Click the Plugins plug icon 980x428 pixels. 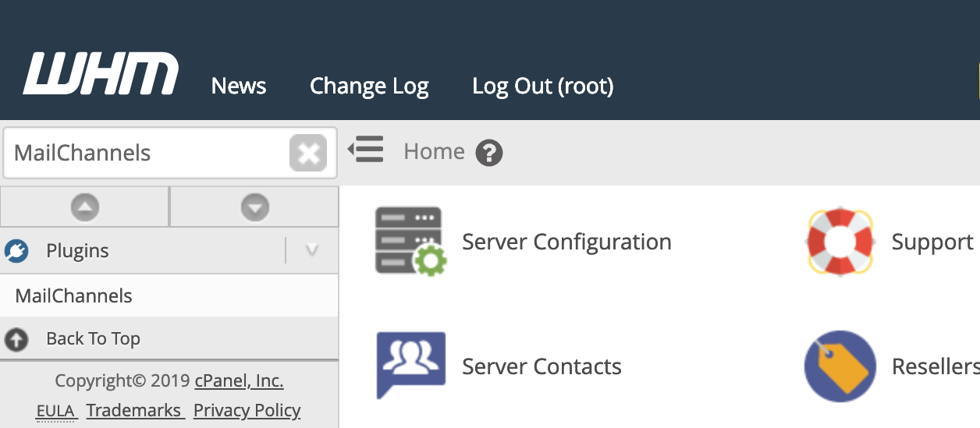click(x=16, y=251)
